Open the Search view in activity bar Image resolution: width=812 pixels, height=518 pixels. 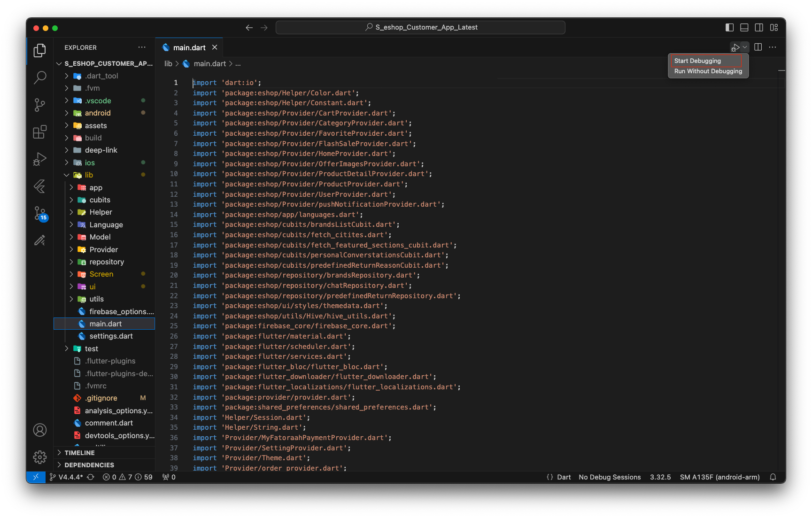[40, 77]
